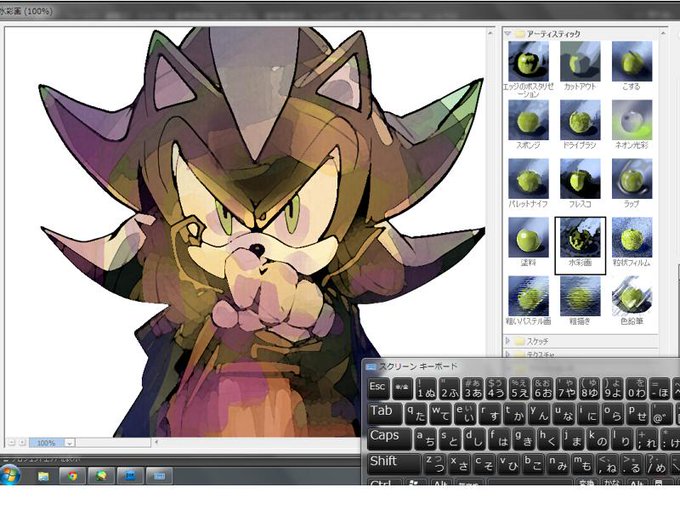Click the y ん key on keyboard
This screenshot has height=510, width=680.
tap(539, 413)
